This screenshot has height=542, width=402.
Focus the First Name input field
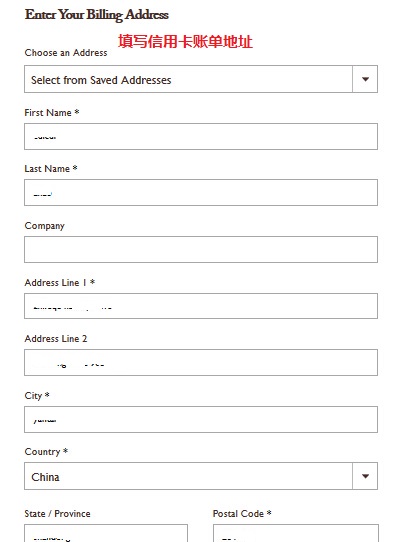(x=201, y=137)
